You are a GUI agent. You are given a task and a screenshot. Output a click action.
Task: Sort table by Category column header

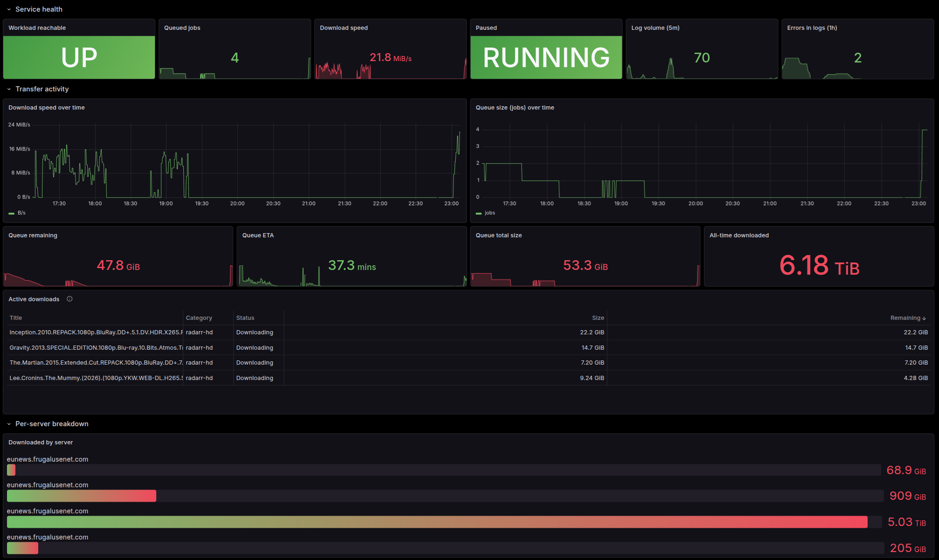(199, 318)
